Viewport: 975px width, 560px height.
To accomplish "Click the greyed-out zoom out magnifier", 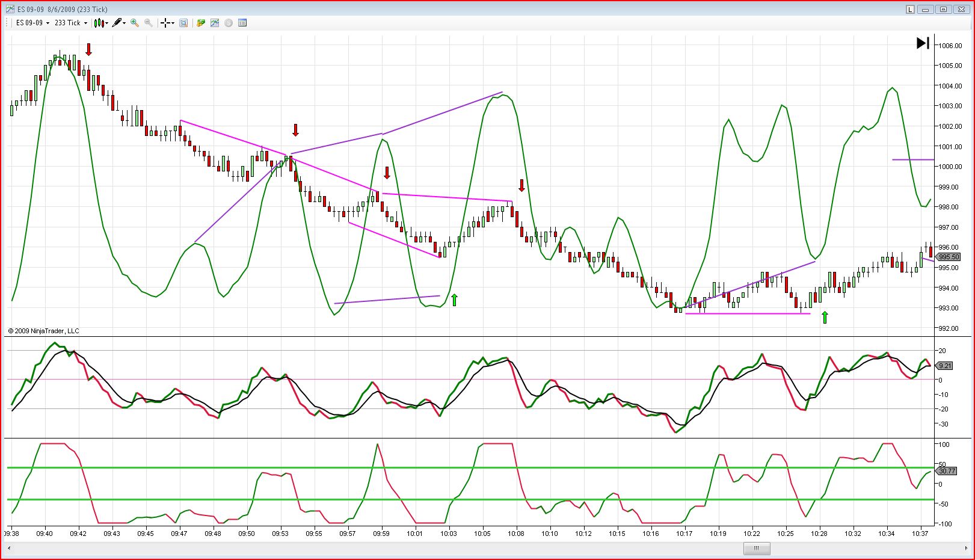I will 149,23.
